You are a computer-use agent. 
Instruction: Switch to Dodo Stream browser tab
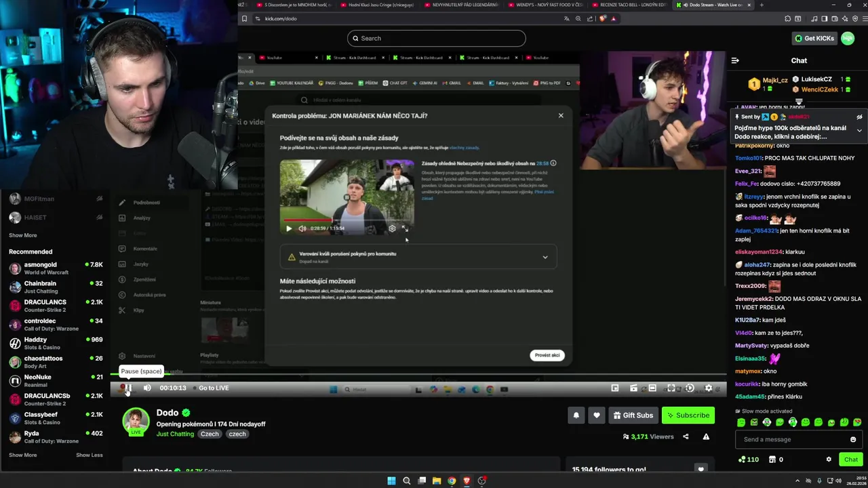(715, 5)
